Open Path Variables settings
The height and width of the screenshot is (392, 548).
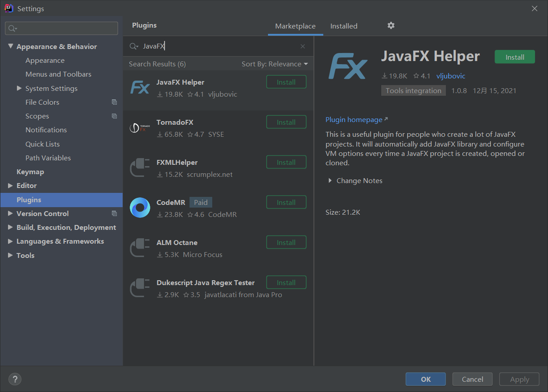48,158
